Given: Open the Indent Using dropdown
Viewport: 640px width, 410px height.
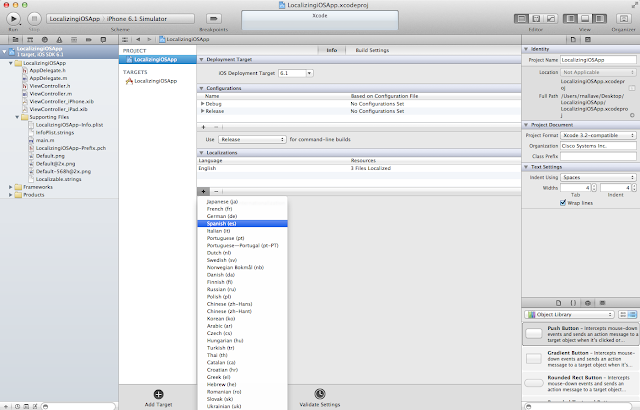Looking at the screenshot, I should [x=598, y=177].
